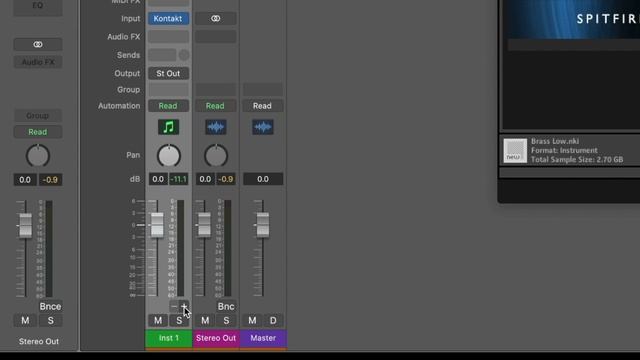
Task: Click the Master 0.0 dB gain field
Action: 263,179
